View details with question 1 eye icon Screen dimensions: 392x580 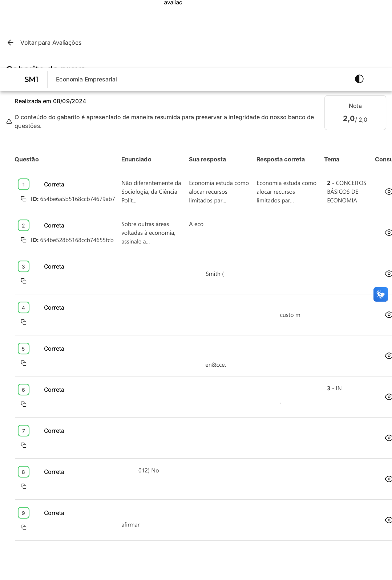point(388,192)
